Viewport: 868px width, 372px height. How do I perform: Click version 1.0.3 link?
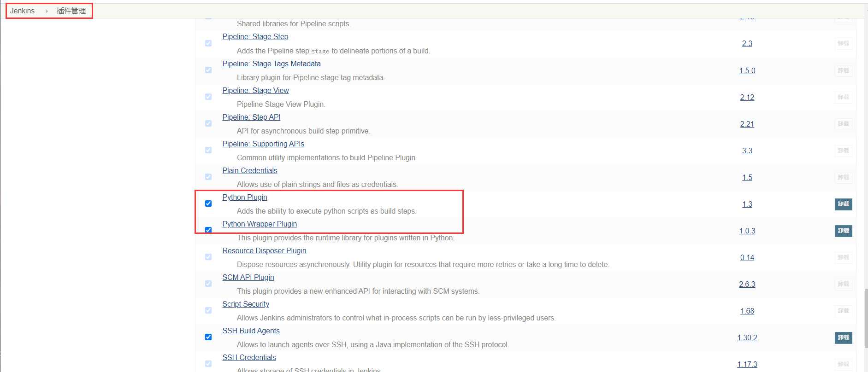747,231
